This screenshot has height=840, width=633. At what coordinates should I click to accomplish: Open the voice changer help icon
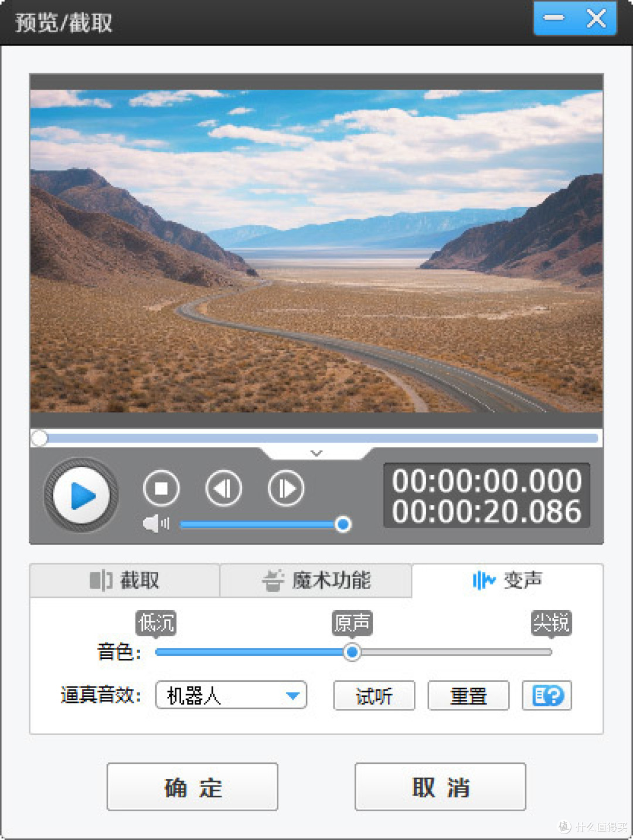547,696
